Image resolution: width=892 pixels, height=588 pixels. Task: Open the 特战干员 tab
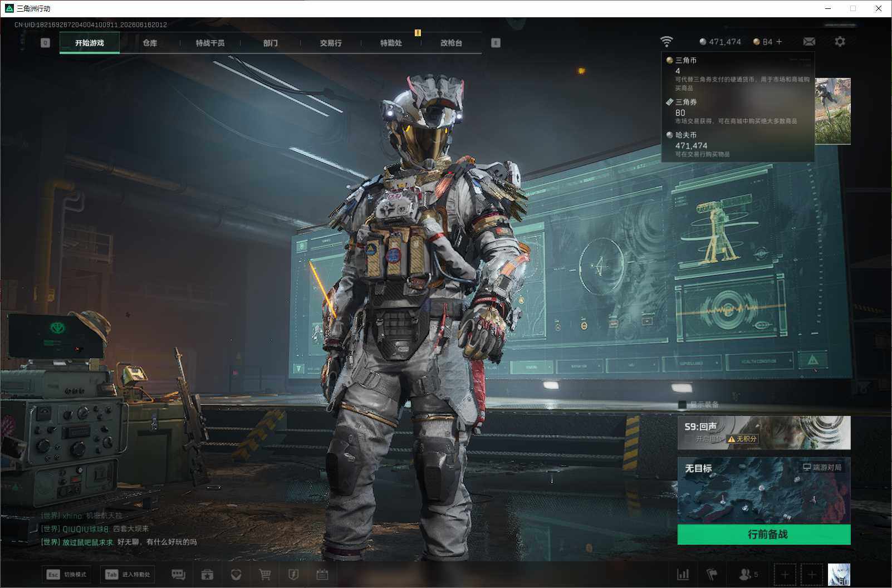click(210, 43)
